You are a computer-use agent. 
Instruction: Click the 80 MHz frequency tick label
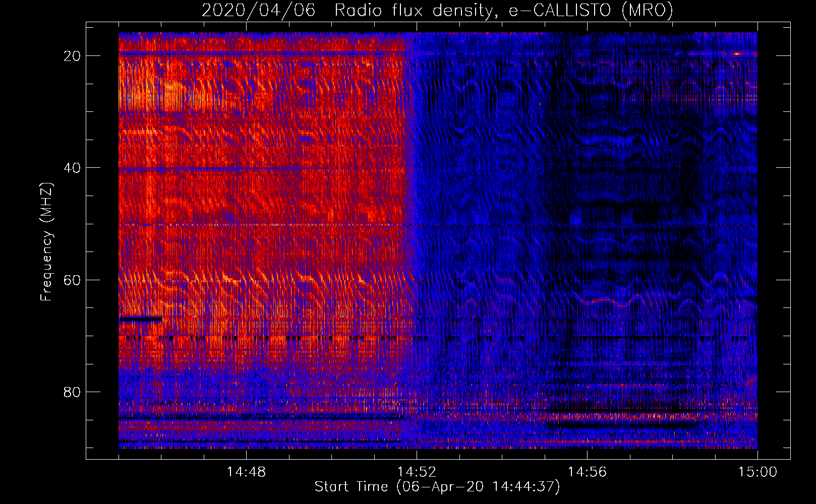[73, 392]
